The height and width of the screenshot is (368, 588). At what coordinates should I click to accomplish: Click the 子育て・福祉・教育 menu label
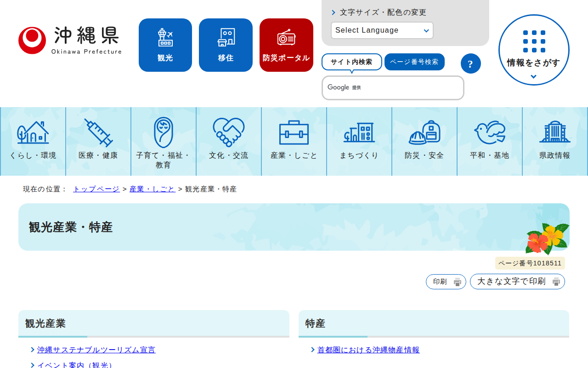tap(164, 160)
